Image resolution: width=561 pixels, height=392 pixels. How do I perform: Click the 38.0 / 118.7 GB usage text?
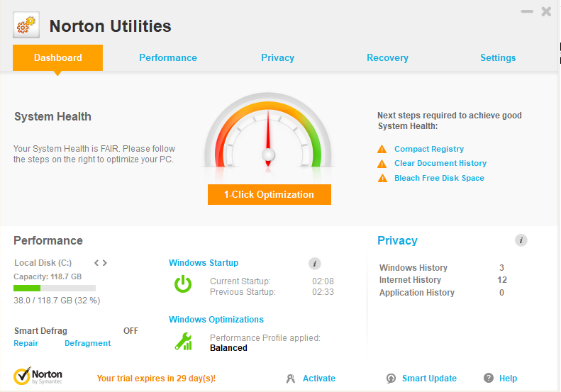tap(57, 301)
